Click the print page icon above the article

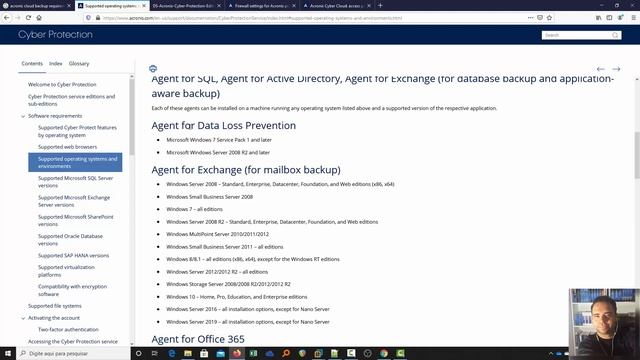click(153, 69)
